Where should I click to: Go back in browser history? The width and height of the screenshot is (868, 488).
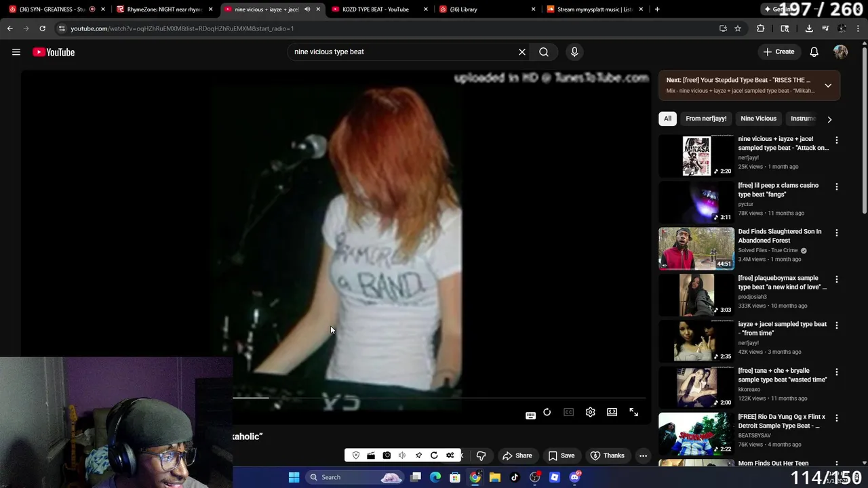(x=9, y=28)
